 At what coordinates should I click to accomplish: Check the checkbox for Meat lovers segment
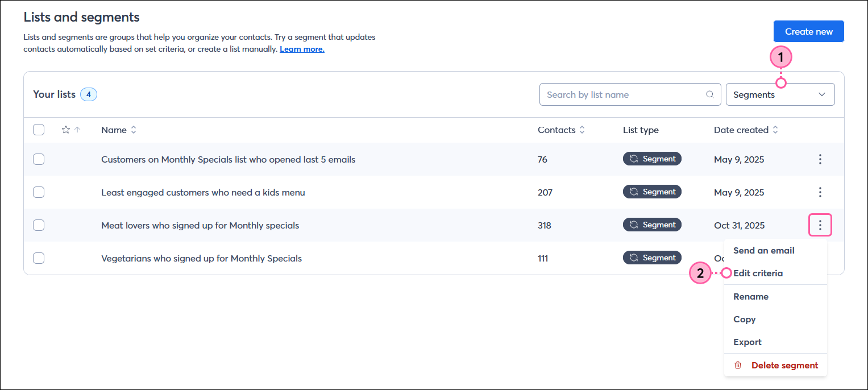38,225
